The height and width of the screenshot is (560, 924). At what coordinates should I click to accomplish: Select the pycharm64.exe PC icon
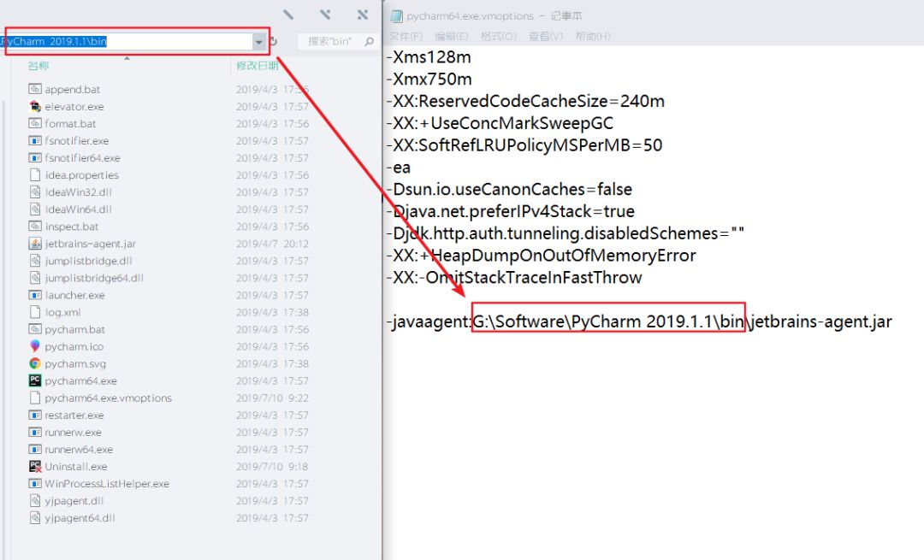tap(35, 380)
